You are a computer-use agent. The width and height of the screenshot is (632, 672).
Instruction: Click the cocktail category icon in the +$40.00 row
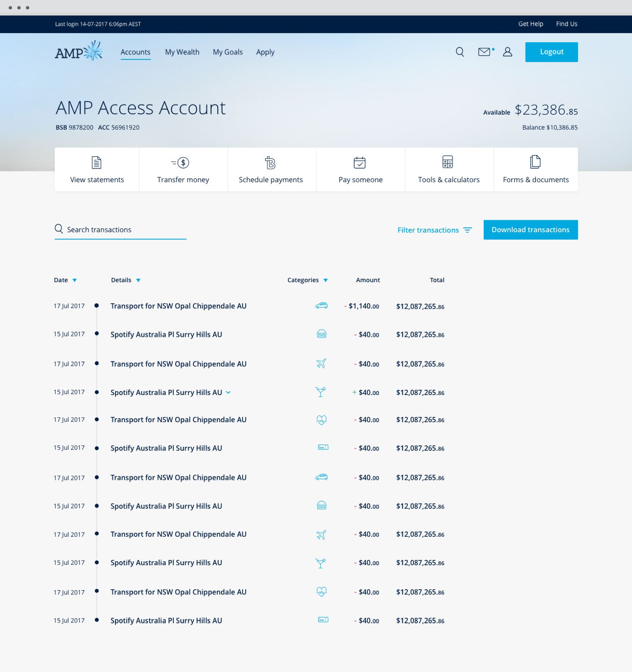[x=320, y=392]
